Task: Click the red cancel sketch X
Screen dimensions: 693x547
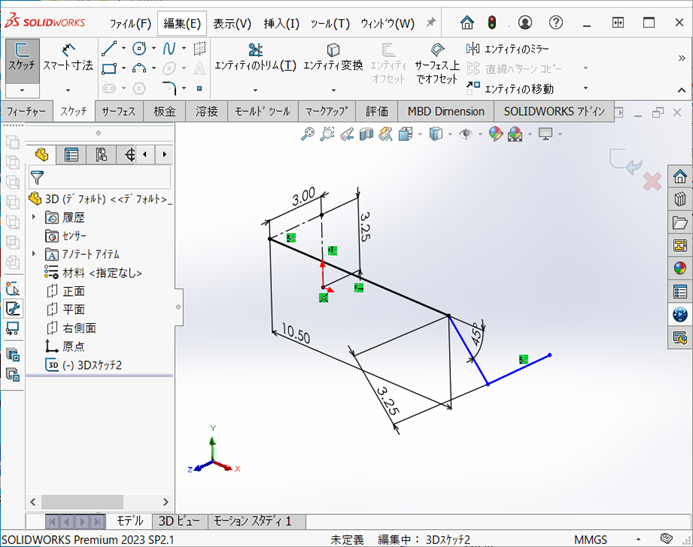Action: pos(652,181)
